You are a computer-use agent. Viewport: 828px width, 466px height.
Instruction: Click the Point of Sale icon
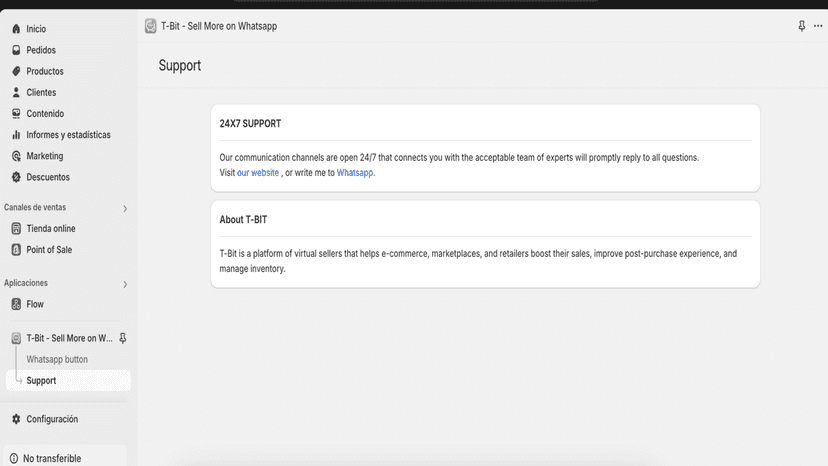[16, 249]
